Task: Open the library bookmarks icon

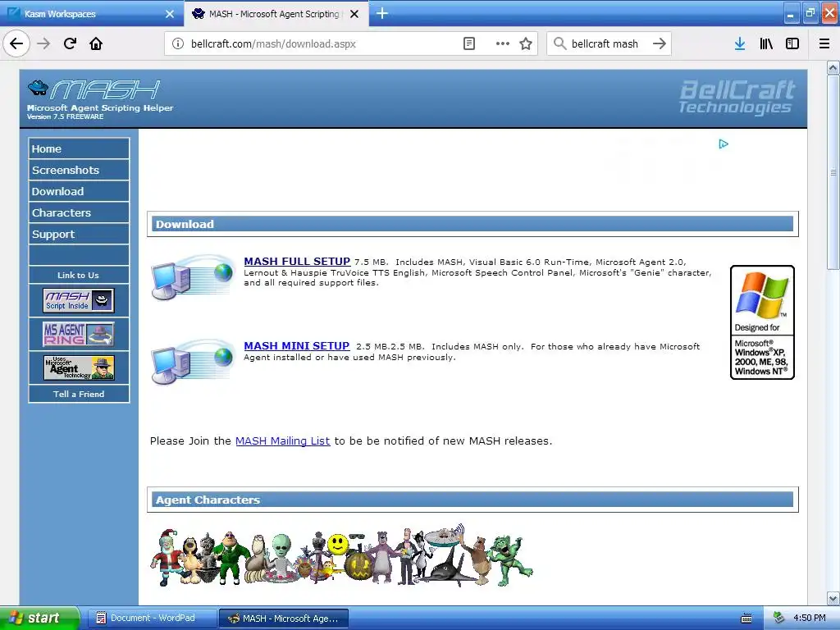Action: (766, 43)
